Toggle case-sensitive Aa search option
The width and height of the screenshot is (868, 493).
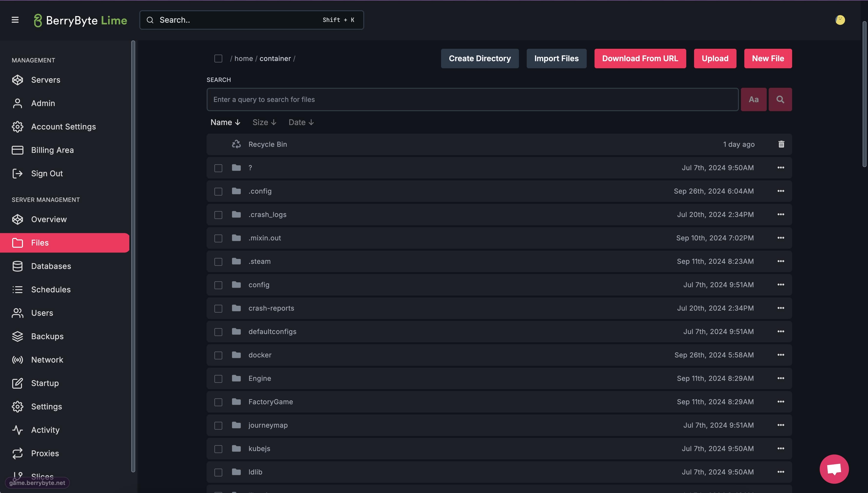(x=753, y=99)
